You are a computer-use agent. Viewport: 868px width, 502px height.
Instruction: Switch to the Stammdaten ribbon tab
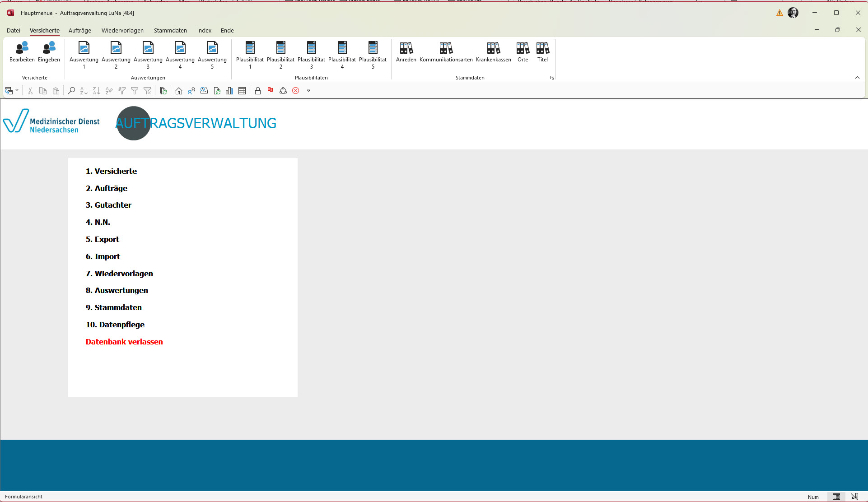point(170,31)
